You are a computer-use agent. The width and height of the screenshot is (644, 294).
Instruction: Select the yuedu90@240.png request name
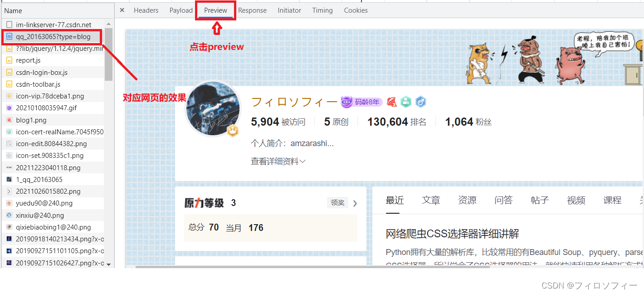44,203
